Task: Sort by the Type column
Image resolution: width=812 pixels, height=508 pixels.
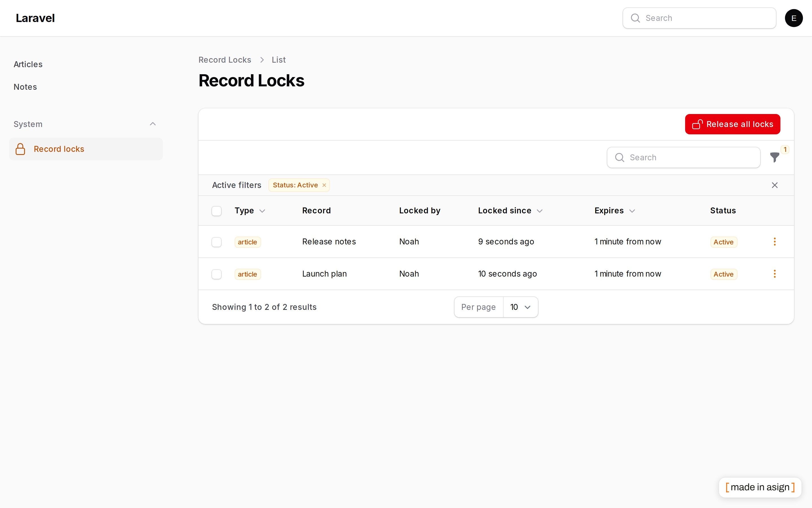Action: tap(250, 211)
